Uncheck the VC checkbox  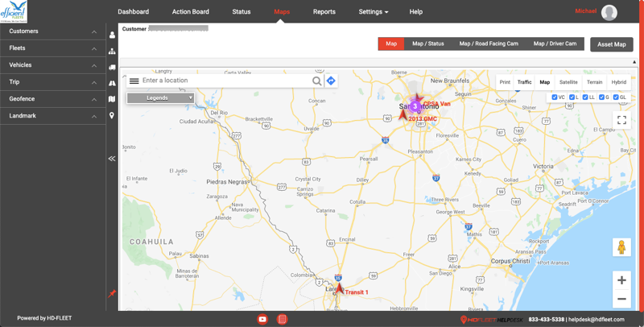pyautogui.click(x=555, y=97)
